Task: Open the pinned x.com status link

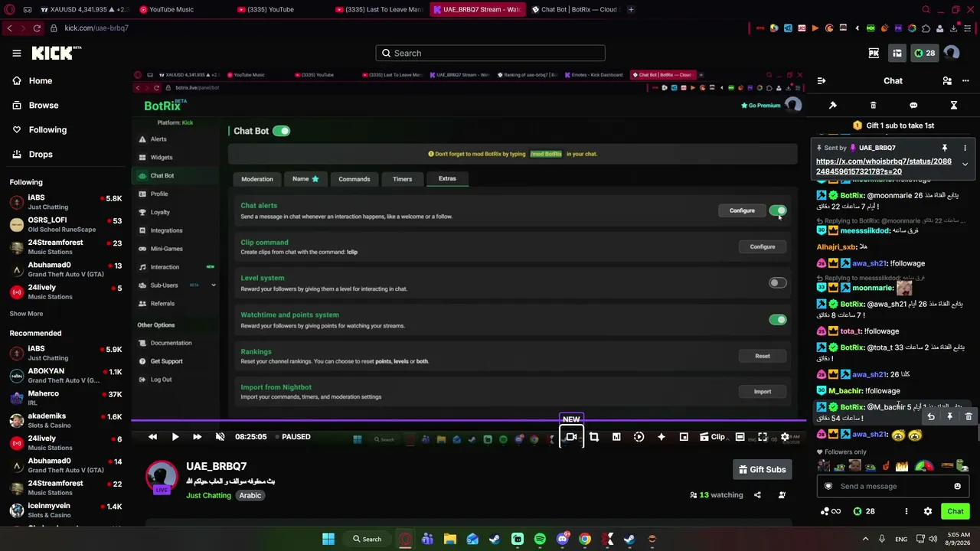Action: (x=884, y=166)
